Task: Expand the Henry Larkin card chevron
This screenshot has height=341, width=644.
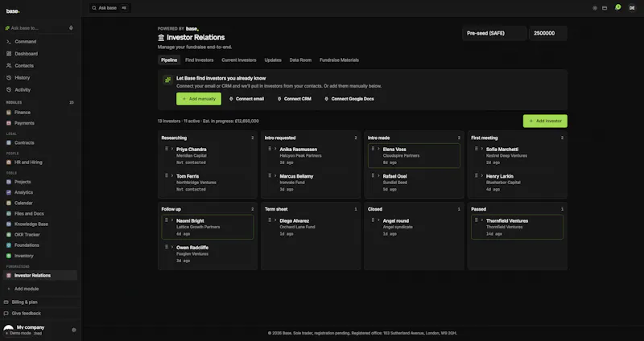Action: tap(482, 175)
